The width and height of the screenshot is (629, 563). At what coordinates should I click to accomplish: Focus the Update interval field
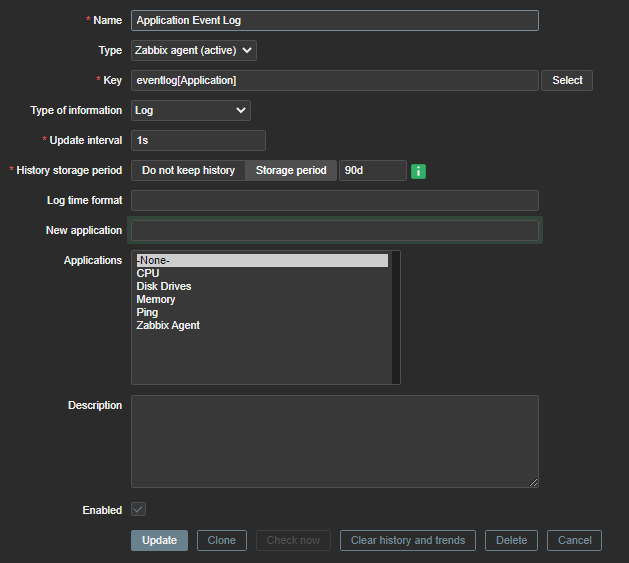(198, 141)
